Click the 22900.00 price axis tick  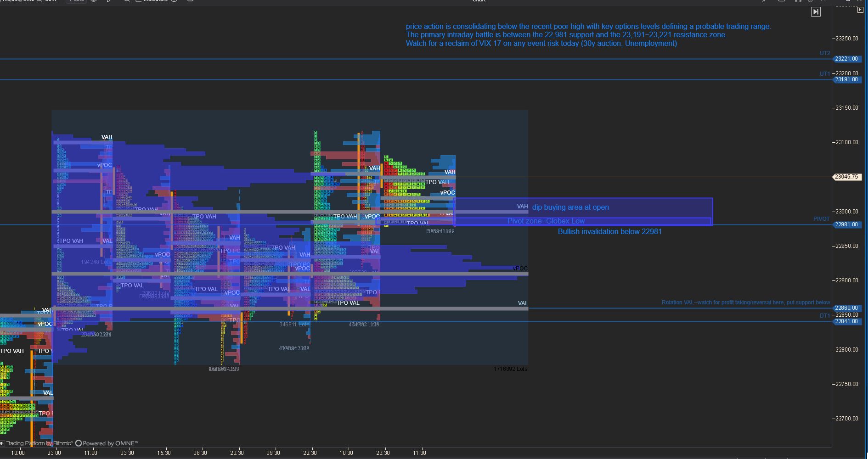[x=846, y=280]
